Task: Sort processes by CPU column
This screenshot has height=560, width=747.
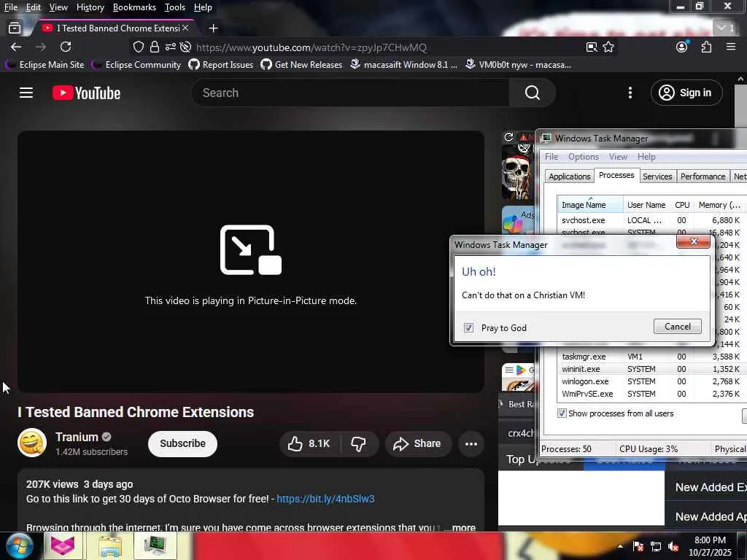Action: pyautogui.click(x=682, y=205)
